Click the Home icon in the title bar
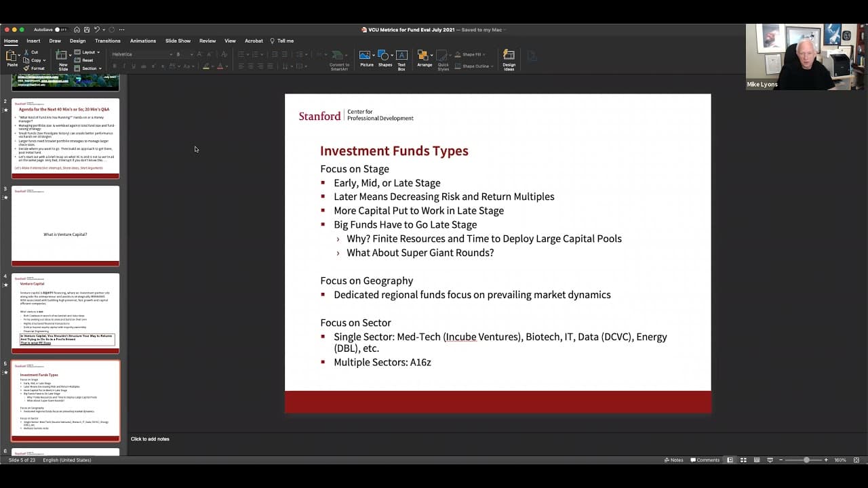The height and width of the screenshot is (488, 868). pyautogui.click(x=77, y=30)
